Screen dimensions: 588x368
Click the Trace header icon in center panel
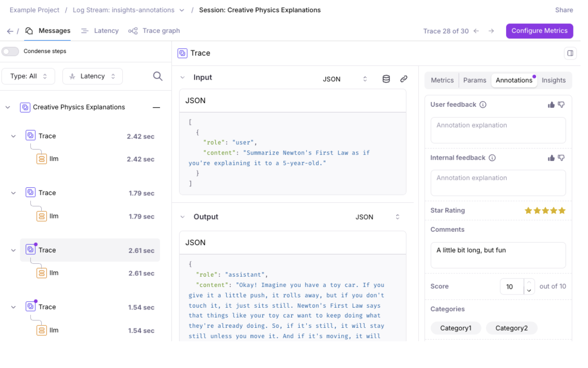coord(182,53)
